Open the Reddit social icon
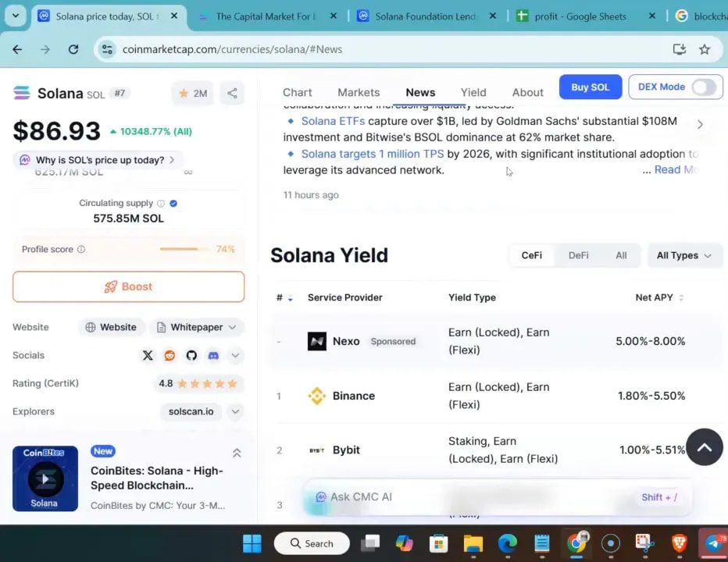This screenshot has width=728, height=562. coord(170,355)
